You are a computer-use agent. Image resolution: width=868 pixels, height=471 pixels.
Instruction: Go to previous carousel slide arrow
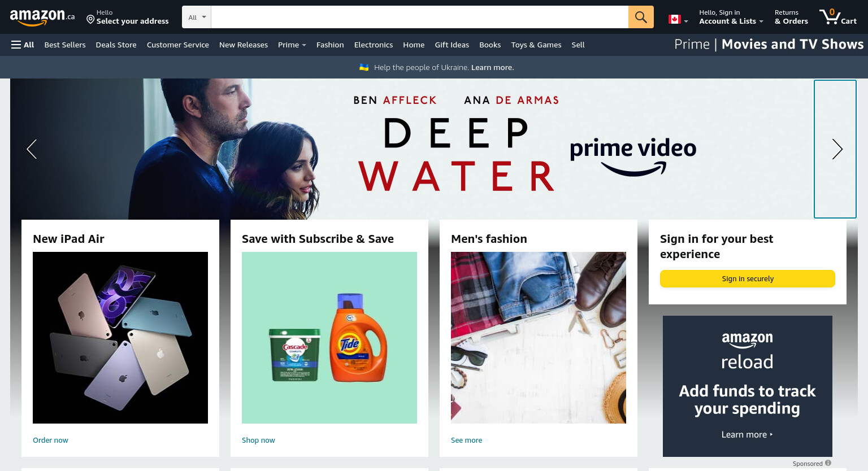pyautogui.click(x=32, y=149)
